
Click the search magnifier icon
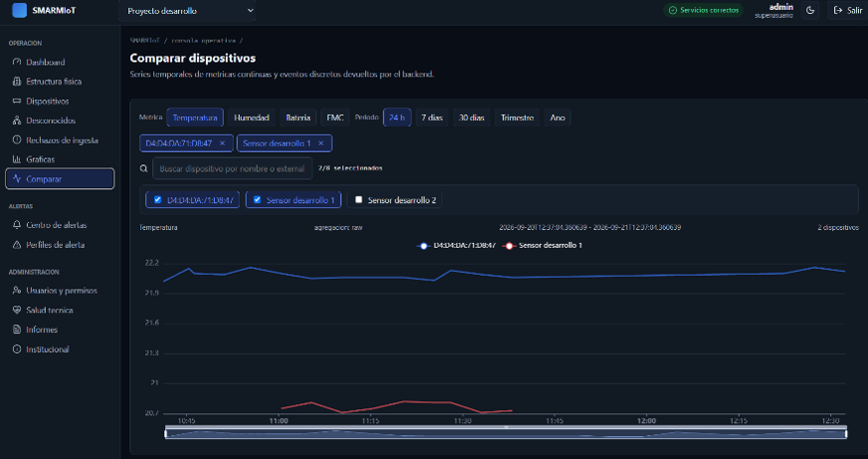(x=143, y=168)
